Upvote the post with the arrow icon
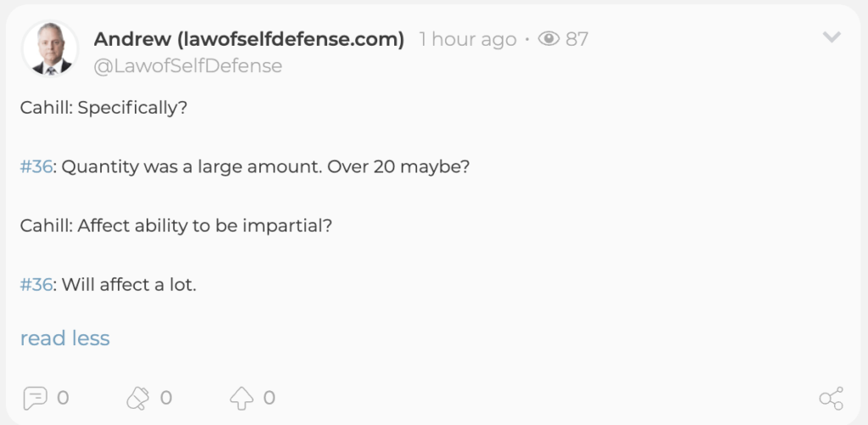 (x=242, y=397)
